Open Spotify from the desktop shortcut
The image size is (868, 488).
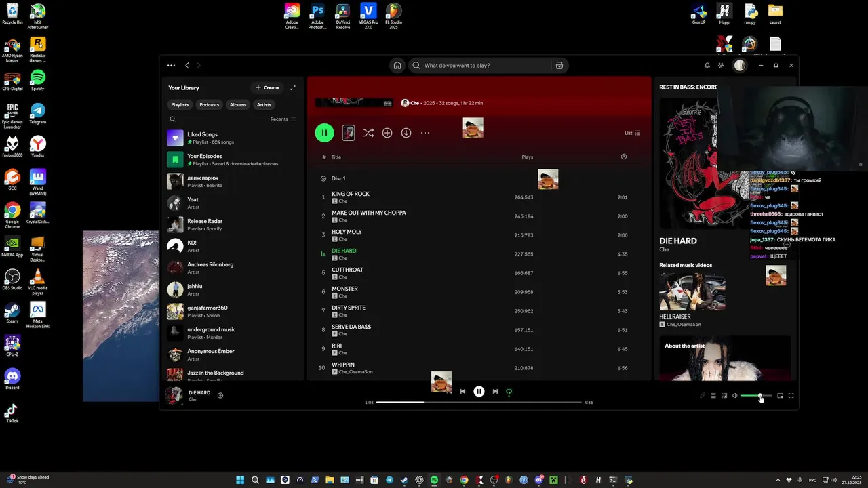pos(38,80)
